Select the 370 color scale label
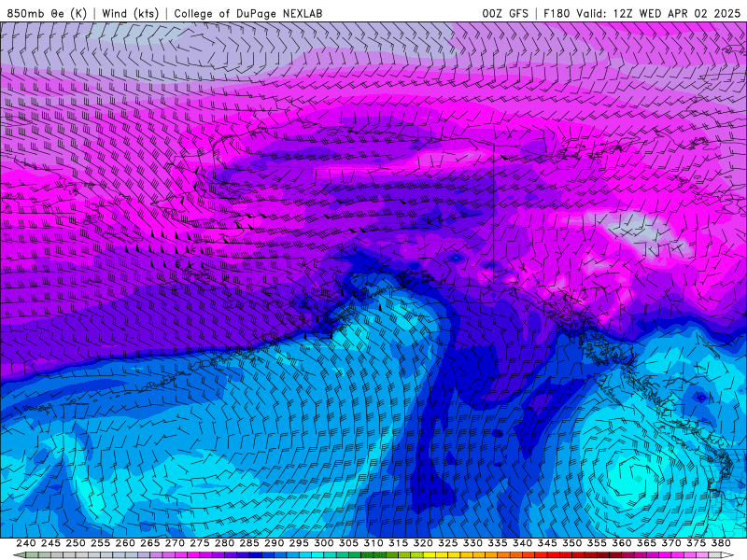 (x=671, y=543)
